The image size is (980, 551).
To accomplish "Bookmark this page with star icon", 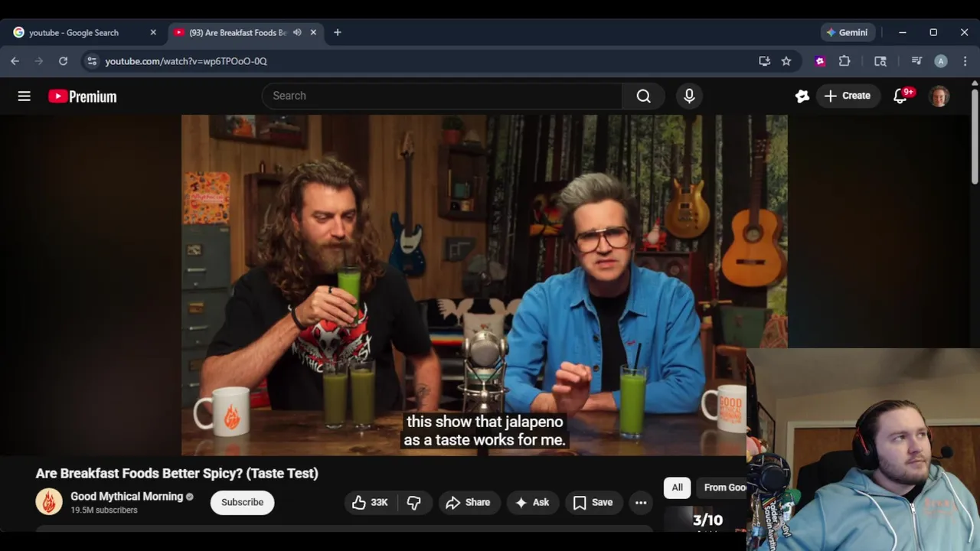I will pyautogui.click(x=786, y=61).
